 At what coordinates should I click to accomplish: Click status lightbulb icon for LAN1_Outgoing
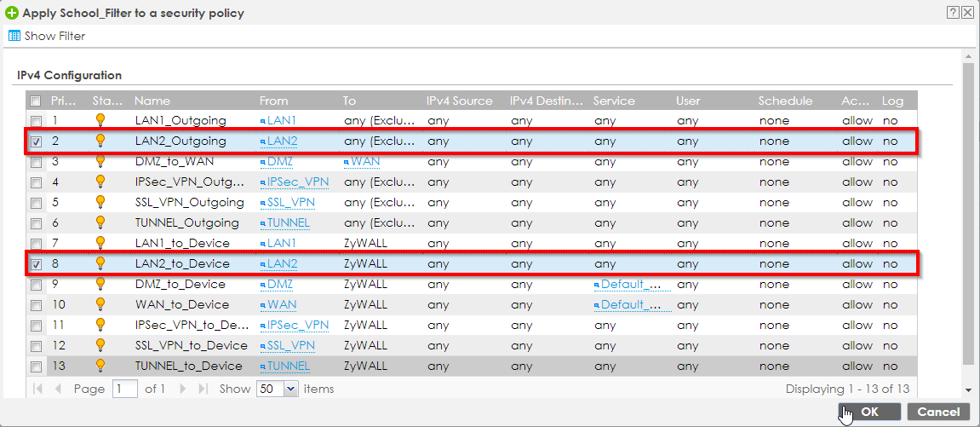pos(100,121)
